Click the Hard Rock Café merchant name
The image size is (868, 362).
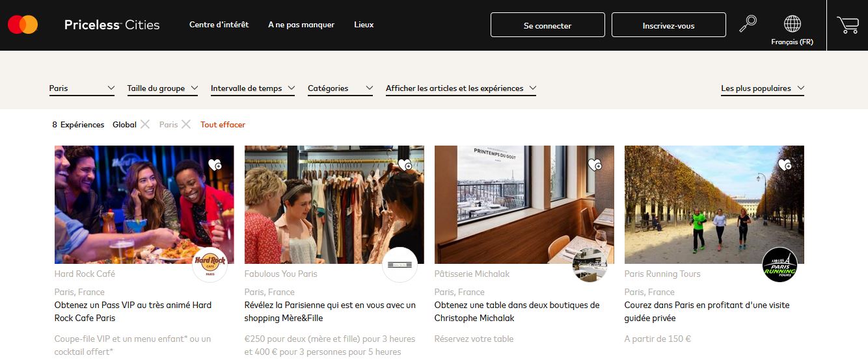tap(85, 274)
